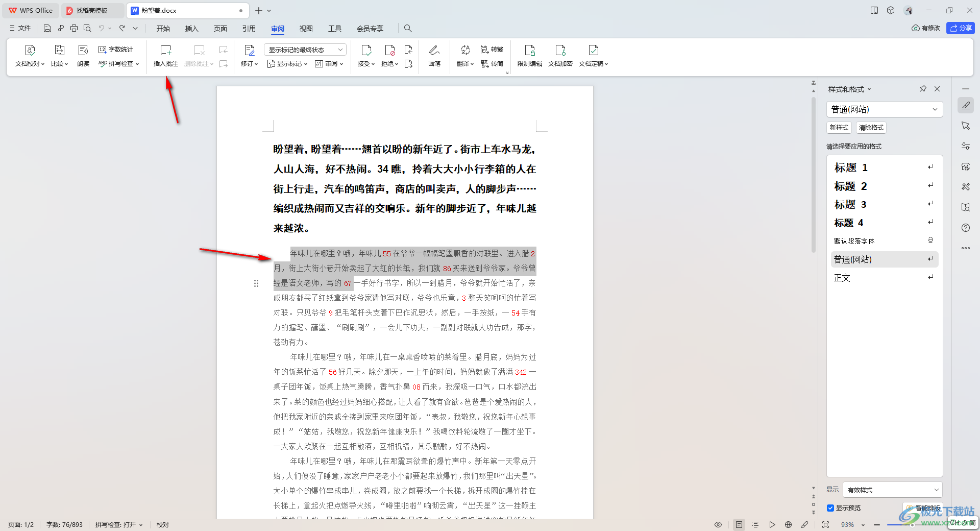Apply the 标题 1 style
This screenshot has height=531, width=980.
pyautogui.click(x=884, y=167)
